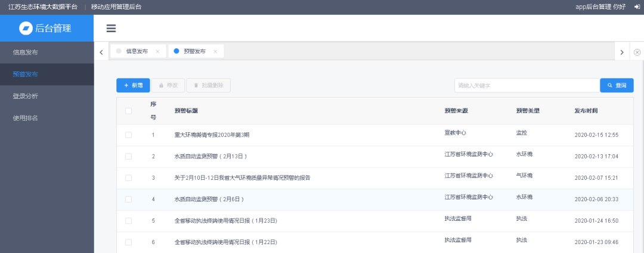Tick the checkbox for row 5
The image size is (644, 253).
pyautogui.click(x=128, y=221)
